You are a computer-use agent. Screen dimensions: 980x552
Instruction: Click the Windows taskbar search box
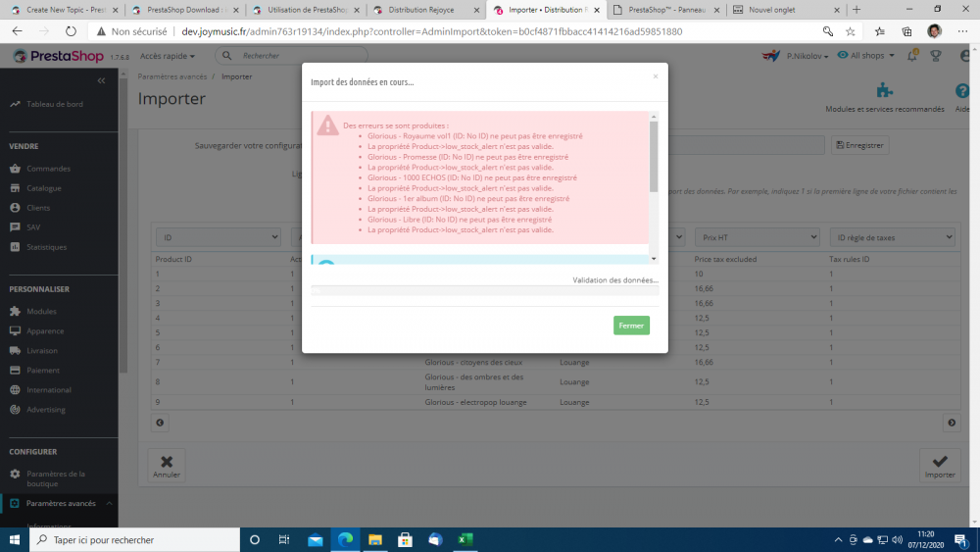pyautogui.click(x=135, y=539)
